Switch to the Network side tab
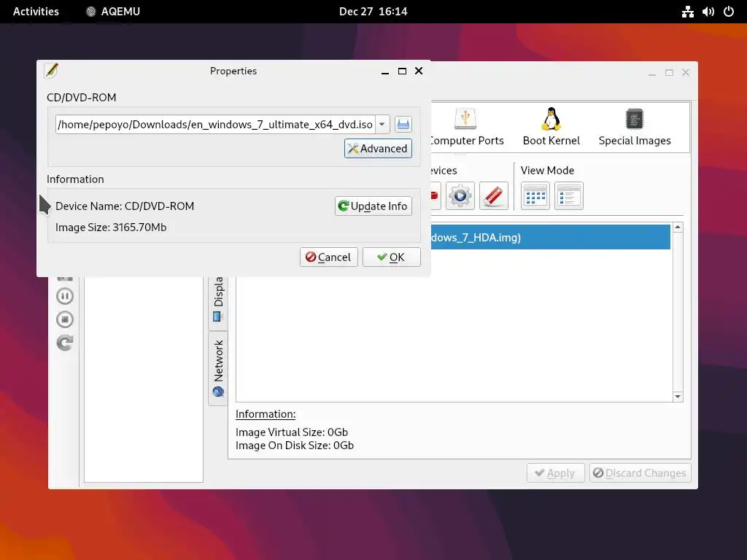747x560 pixels. 218,368
